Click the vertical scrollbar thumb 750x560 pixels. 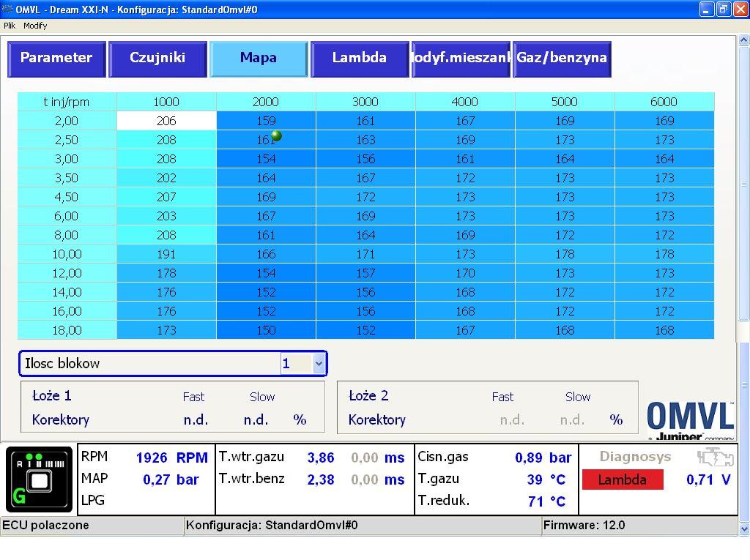pos(744,184)
